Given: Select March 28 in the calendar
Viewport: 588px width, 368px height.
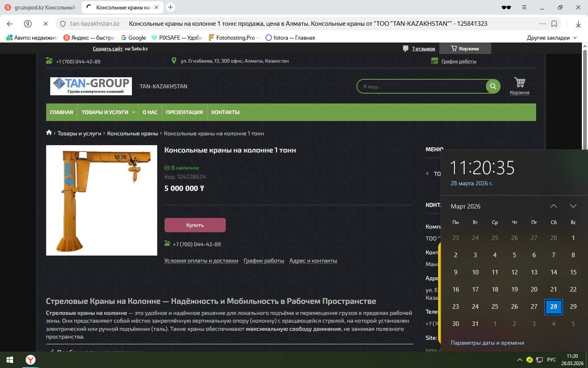Looking at the screenshot, I should tap(554, 307).
